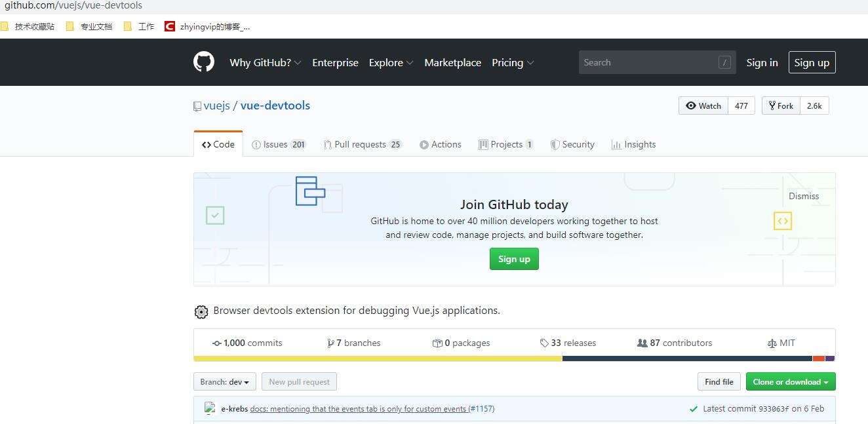
Task: Click the 2.6k forks count
Action: point(814,106)
